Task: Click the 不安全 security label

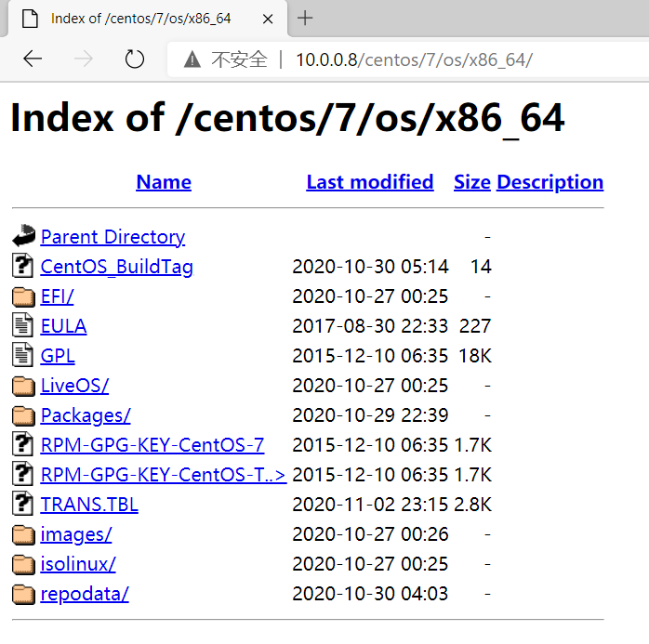Action: [x=239, y=59]
